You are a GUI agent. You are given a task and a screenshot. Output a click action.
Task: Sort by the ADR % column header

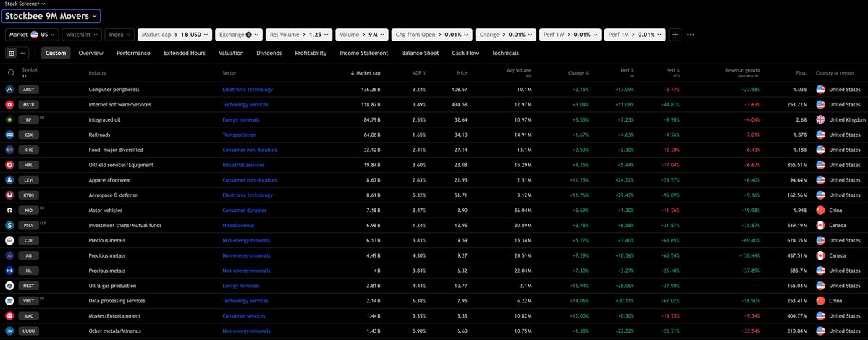[x=419, y=72]
